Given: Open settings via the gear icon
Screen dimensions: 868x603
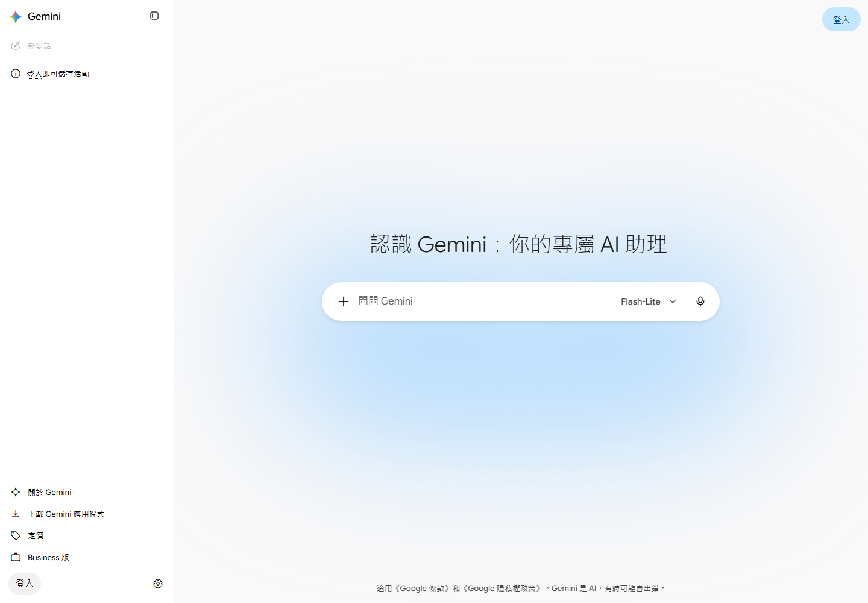Looking at the screenshot, I should tap(158, 584).
